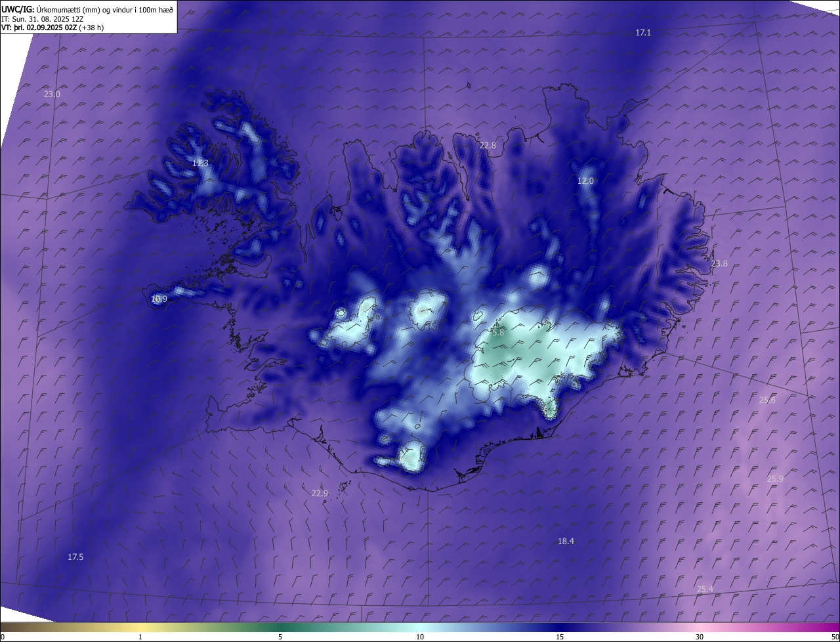The width and height of the screenshot is (840, 642).
Task: Click the 10.9 value label
Action: coord(159,299)
